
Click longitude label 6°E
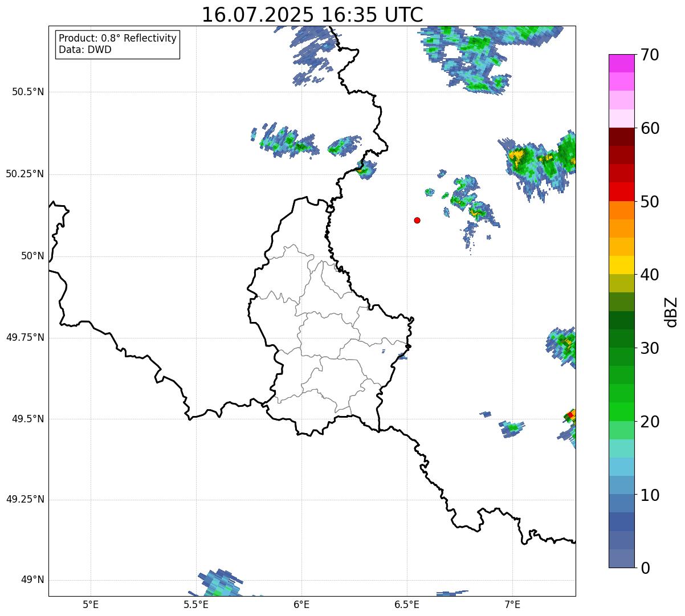pos(301,605)
